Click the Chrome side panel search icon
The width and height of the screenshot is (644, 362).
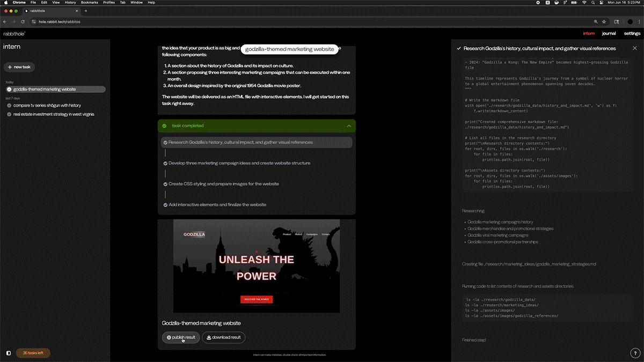pos(617,21)
